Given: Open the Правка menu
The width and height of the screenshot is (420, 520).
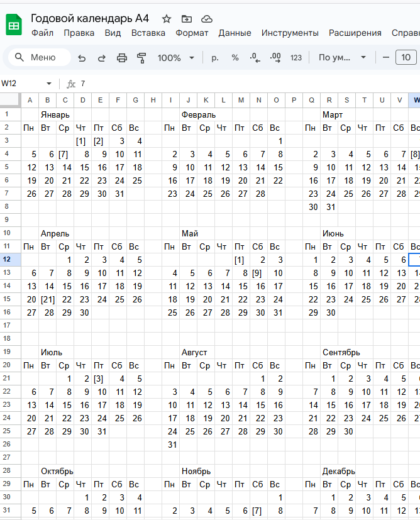Looking at the screenshot, I should 79,33.
